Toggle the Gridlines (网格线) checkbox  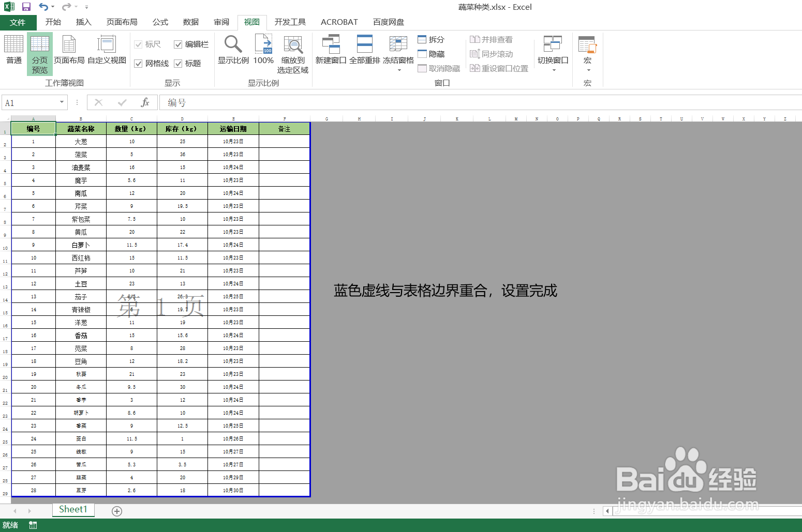point(138,64)
